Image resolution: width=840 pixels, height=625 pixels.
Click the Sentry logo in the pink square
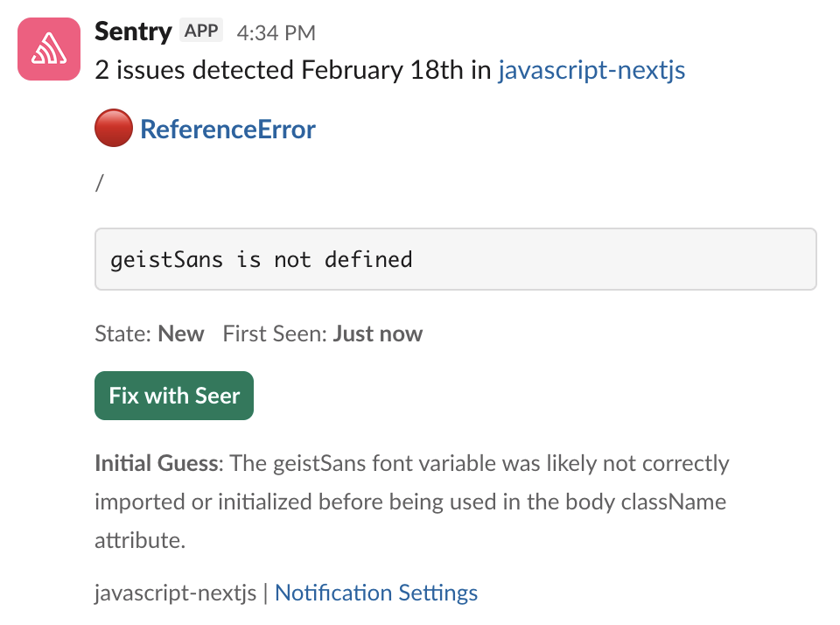[48, 48]
